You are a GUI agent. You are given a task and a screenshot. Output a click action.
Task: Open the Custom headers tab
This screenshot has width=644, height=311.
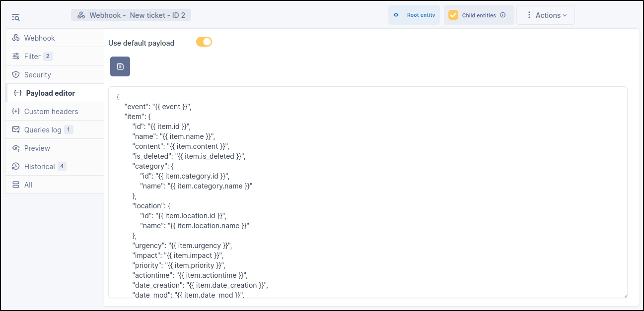click(51, 112)
